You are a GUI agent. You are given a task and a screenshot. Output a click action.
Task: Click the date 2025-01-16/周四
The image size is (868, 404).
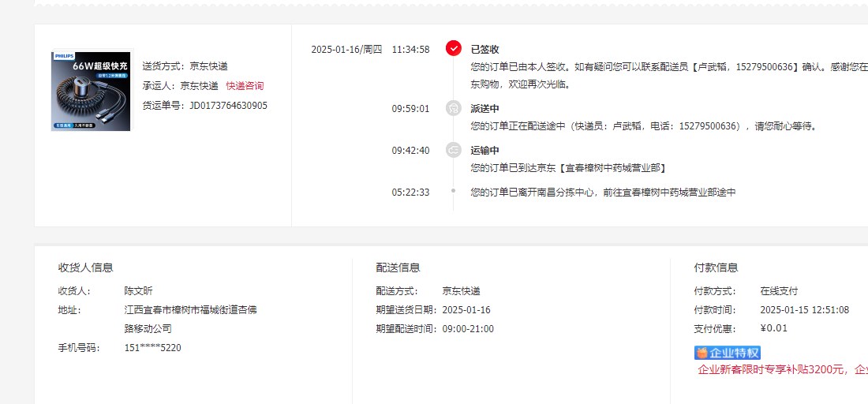click(346, 49)
